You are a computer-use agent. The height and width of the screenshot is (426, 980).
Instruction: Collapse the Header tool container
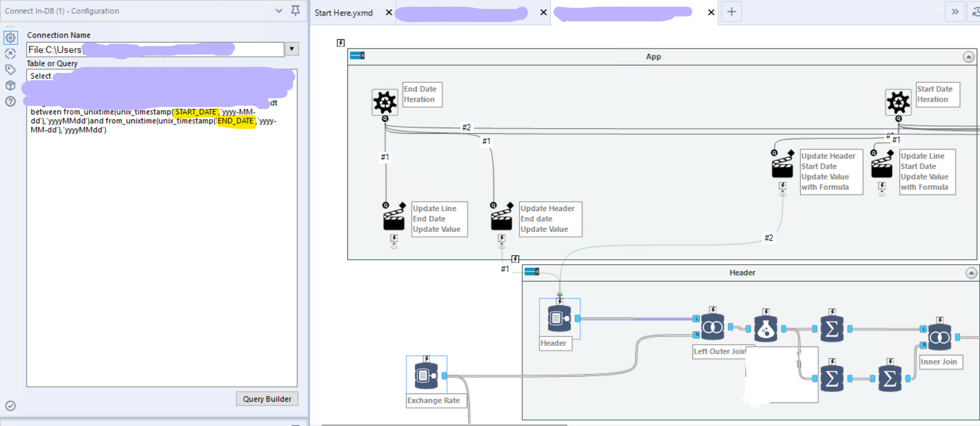click(971, 273)
